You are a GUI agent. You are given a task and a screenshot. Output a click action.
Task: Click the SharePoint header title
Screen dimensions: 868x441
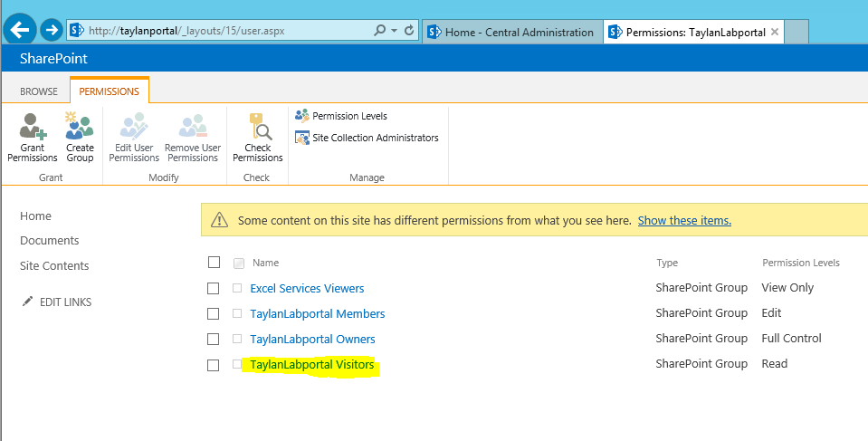pyautogui.click(x=53, y=59)
